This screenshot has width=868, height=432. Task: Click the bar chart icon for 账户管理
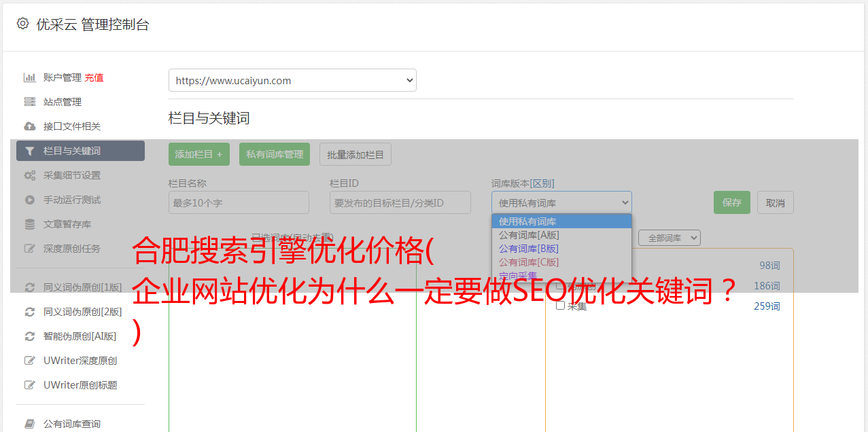29,77
